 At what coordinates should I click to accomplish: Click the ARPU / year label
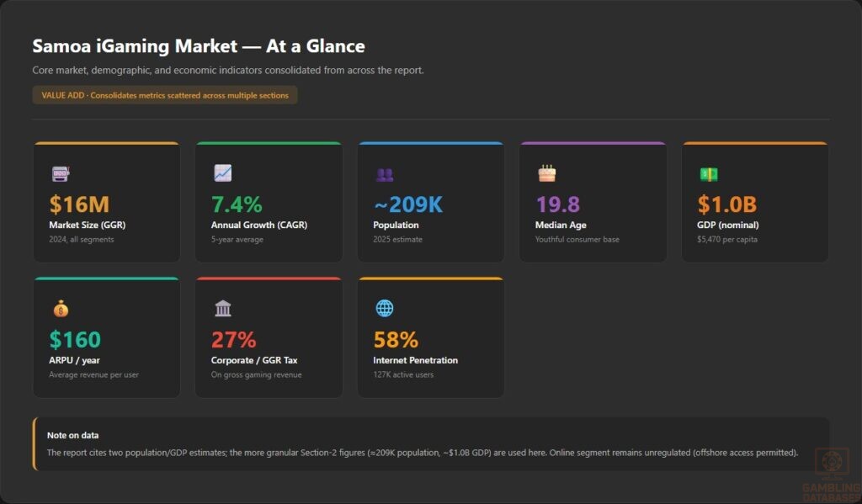click(x=74, y=360)
